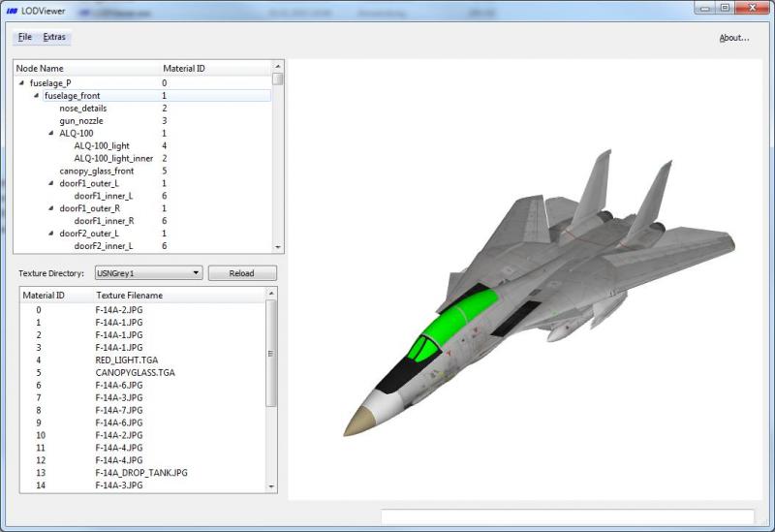
Task: Click the texture list scrollbar up arrow
Action: pos(271,294)
